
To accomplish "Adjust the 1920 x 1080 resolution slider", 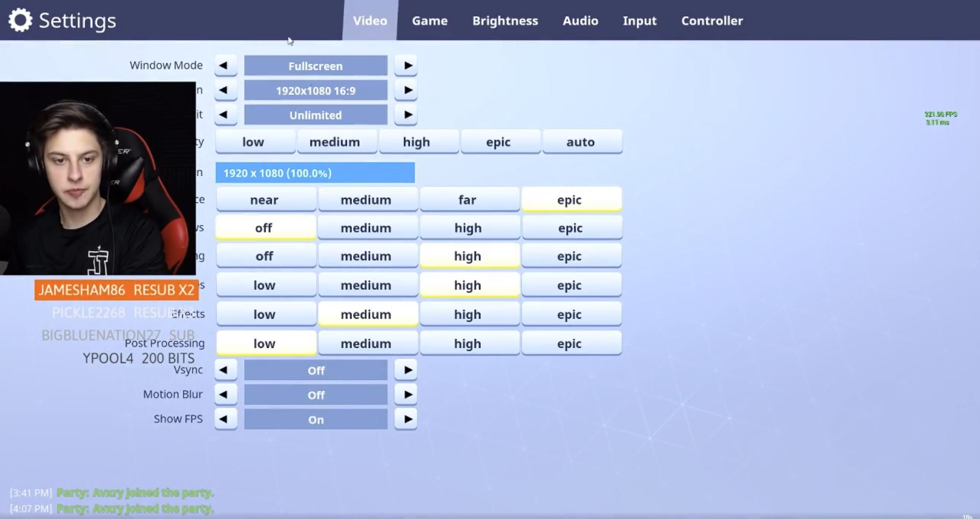I will 315,173.
